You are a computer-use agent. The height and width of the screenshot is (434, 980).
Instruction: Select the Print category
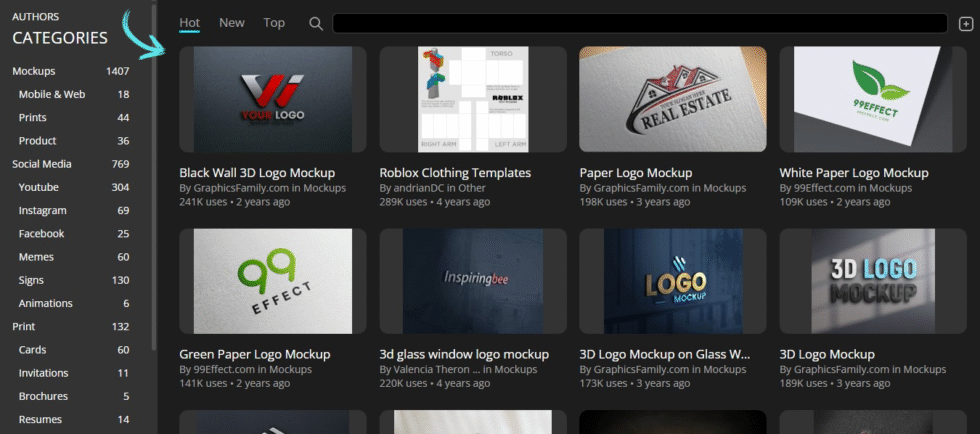[x=24, y=327]
